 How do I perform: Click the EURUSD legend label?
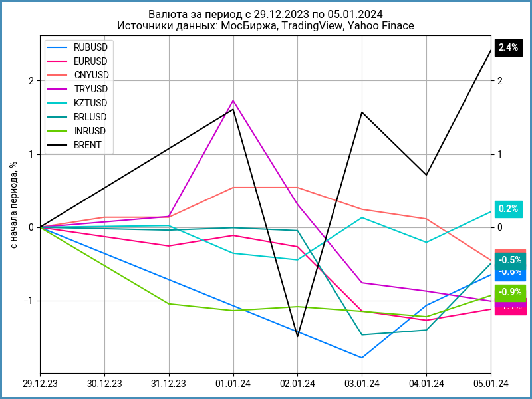[x=90, y=61]
